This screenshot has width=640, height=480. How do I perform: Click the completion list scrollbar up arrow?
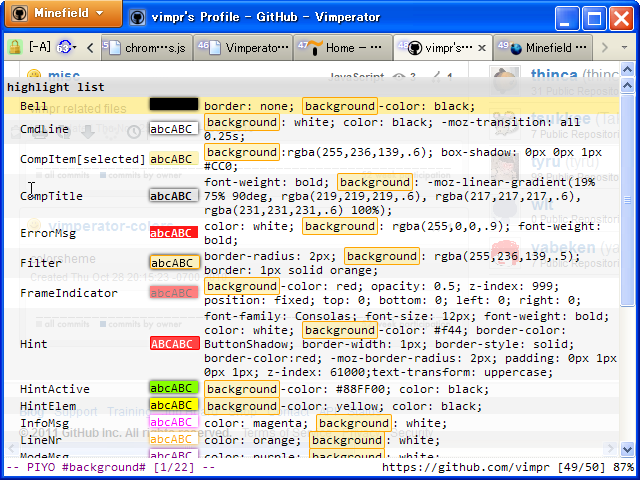coord(627,85)
